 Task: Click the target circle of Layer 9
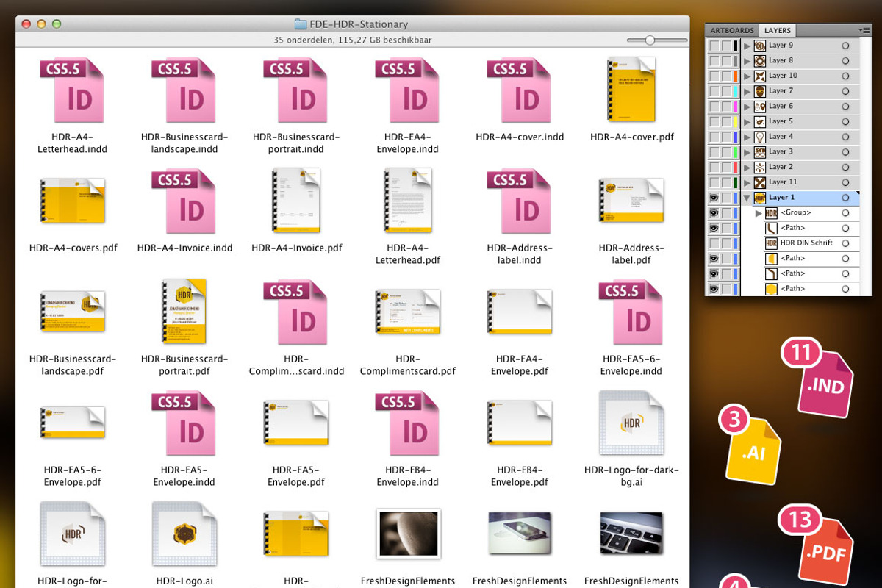pos(845,46)
